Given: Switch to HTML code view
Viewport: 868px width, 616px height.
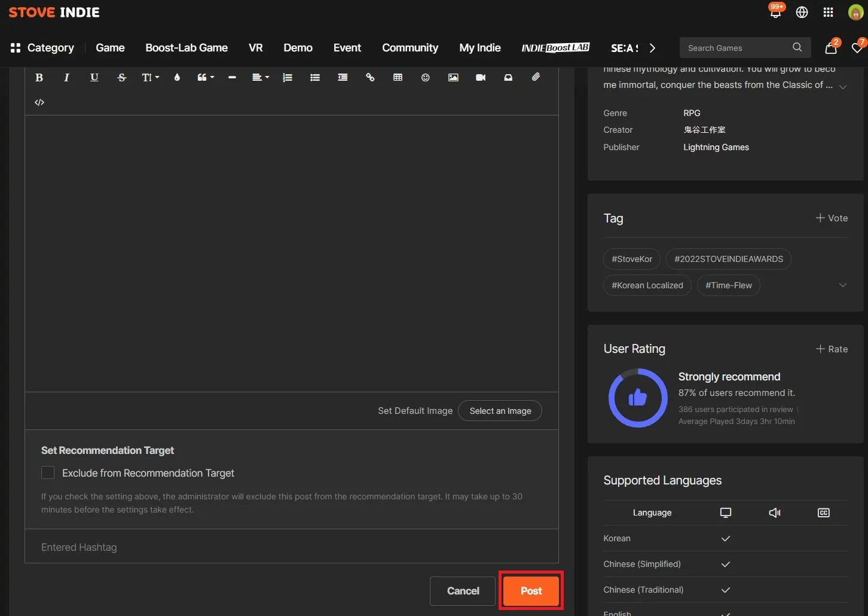Looking at the screenshot, I should pos(39,102).
